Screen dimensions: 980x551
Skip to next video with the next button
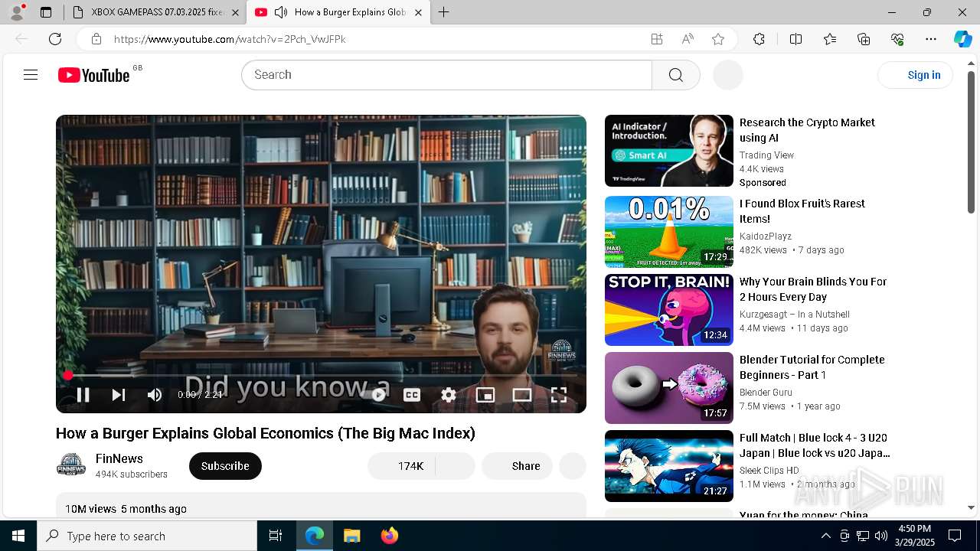click(119, 395)
